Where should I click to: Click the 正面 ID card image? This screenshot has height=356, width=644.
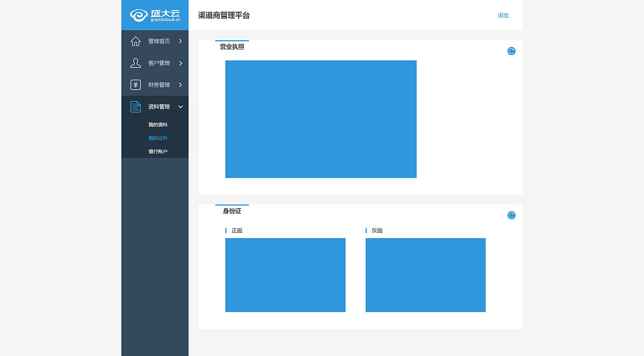pos(285,275)
